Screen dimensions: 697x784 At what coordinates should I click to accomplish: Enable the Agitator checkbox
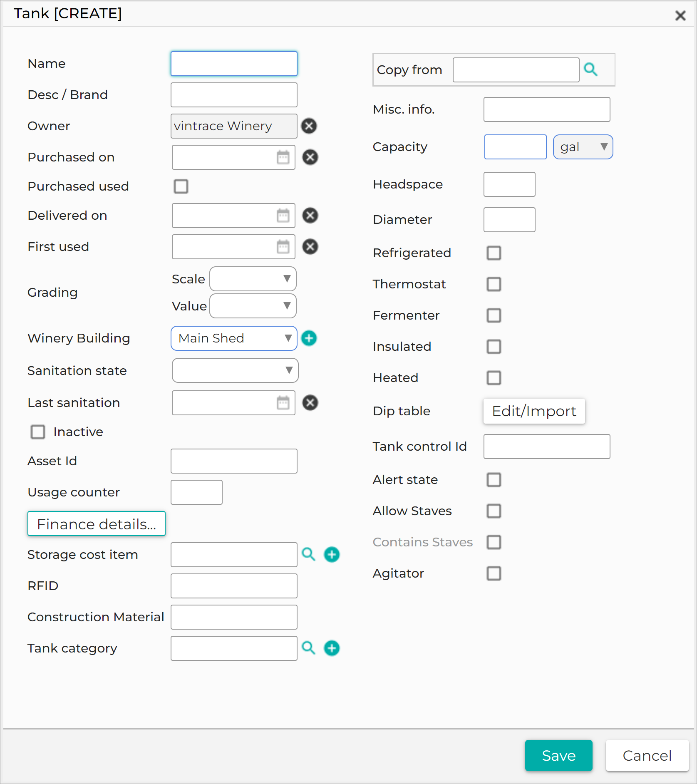[x=494, y=573]
